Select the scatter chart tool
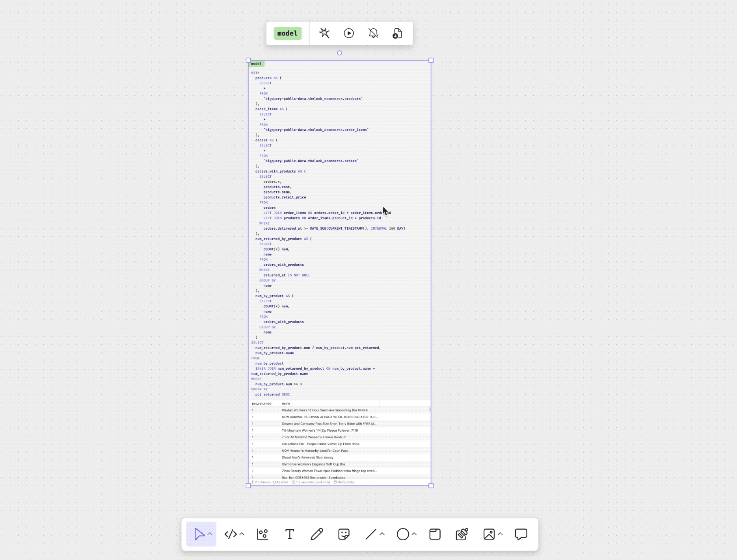Viewport: 737px width, 560px height. click(x=262, y=534)
